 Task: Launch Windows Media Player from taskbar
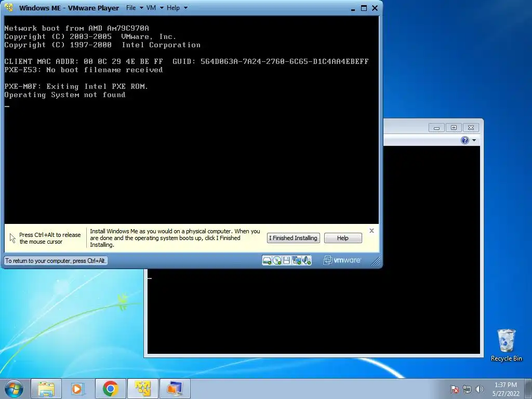(x=78, y=389)
